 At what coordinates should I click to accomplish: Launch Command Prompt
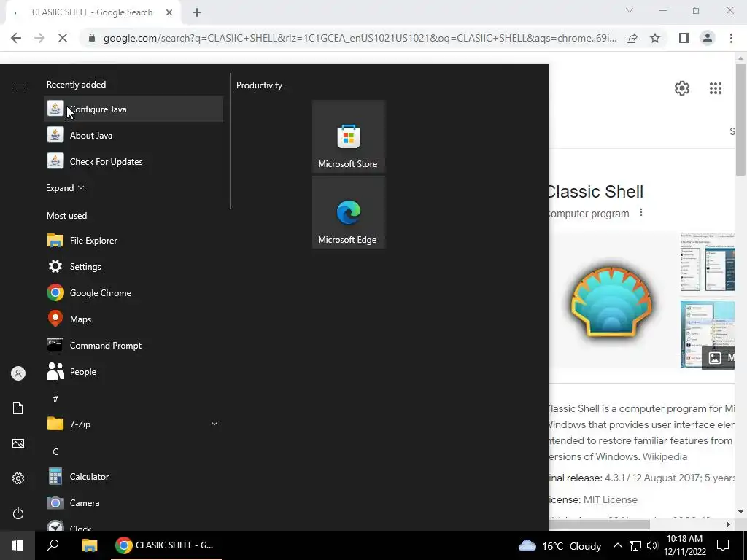click(x=133, y=345)
